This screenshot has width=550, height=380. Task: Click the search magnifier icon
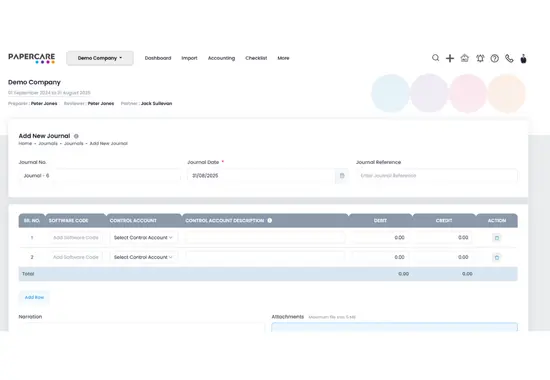435,58
